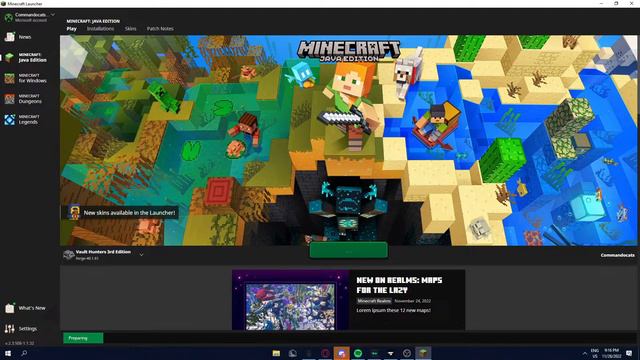Image resolution: width=640 pixels, height=360 pixels.
Task: Click the launcher version number text
Action: point(19,343)
